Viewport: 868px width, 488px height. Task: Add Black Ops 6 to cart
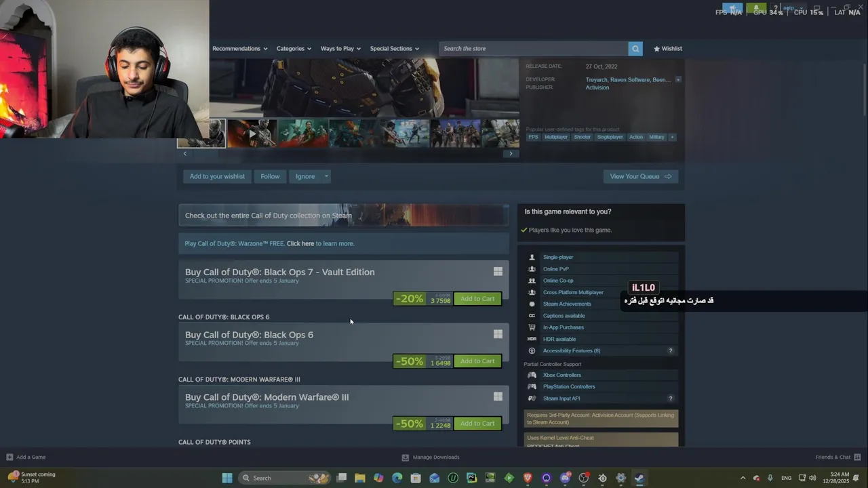[477, 361]
